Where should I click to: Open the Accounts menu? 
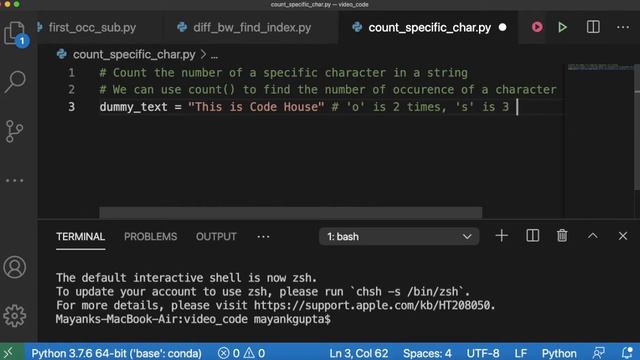15,267
